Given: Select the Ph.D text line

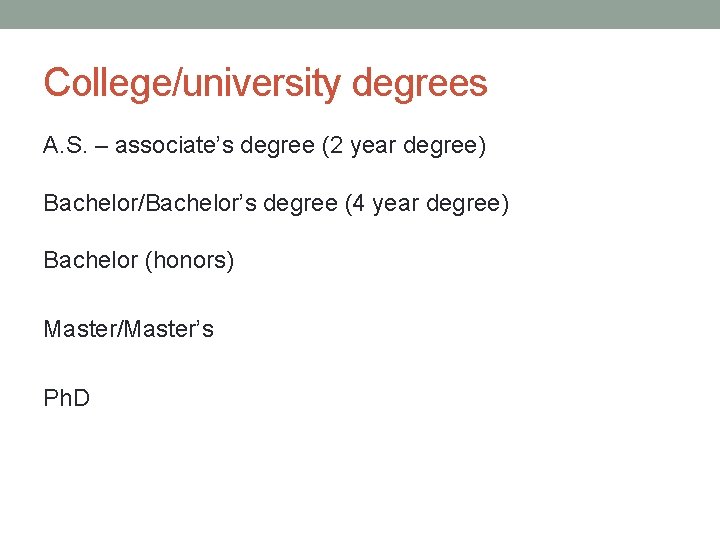Looking at the screenshot, I should click(66, 398).
